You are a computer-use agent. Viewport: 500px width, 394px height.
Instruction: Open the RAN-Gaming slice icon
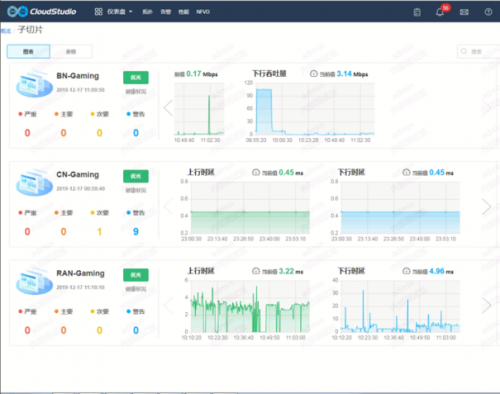click(x=34, y=281)
